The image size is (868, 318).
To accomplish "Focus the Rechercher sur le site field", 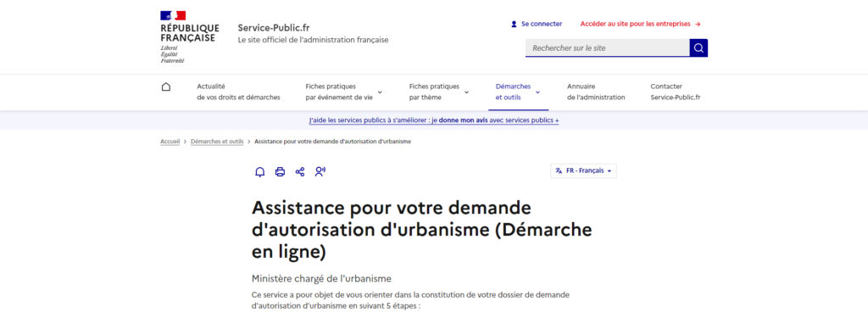I will [x=607, y=47].
